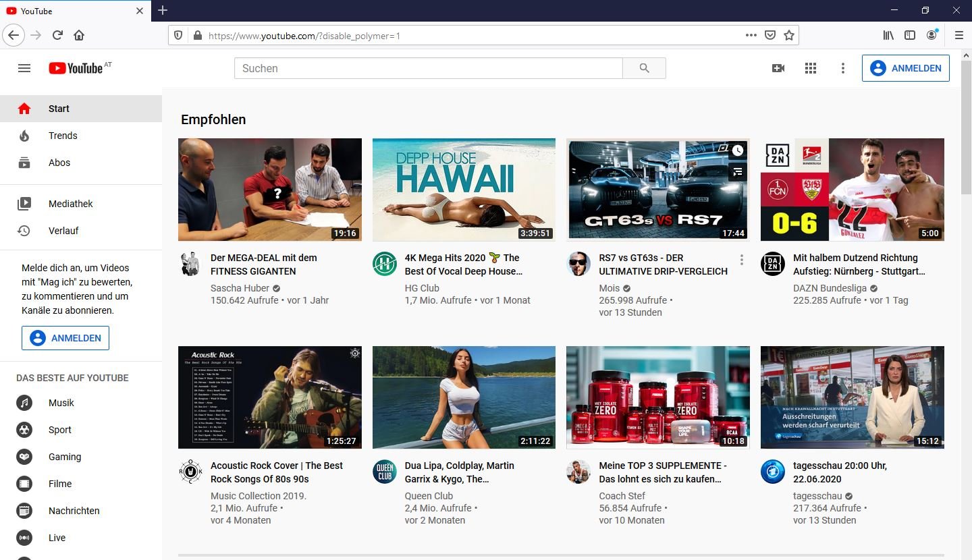The image size is (972, 560).
Task: Click Coach Stef channel avatar
Action: pyautogui.click(x=578, y=472)
